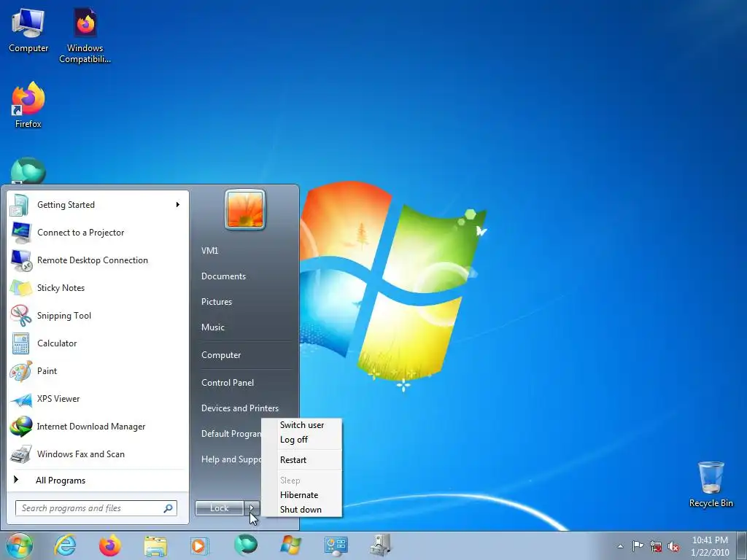
Task: Open Windows Media Player from the taskbar
Action: click(x=200, y=545)
